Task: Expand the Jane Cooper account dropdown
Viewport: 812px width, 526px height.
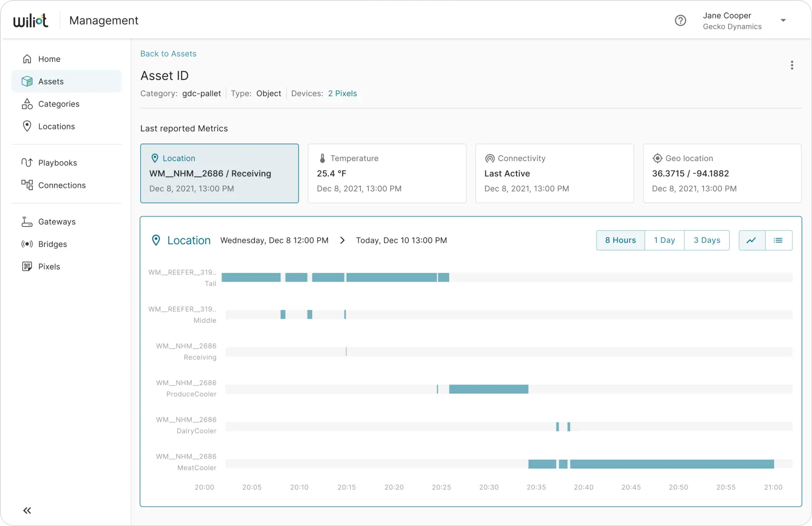Action: (783, 20)
